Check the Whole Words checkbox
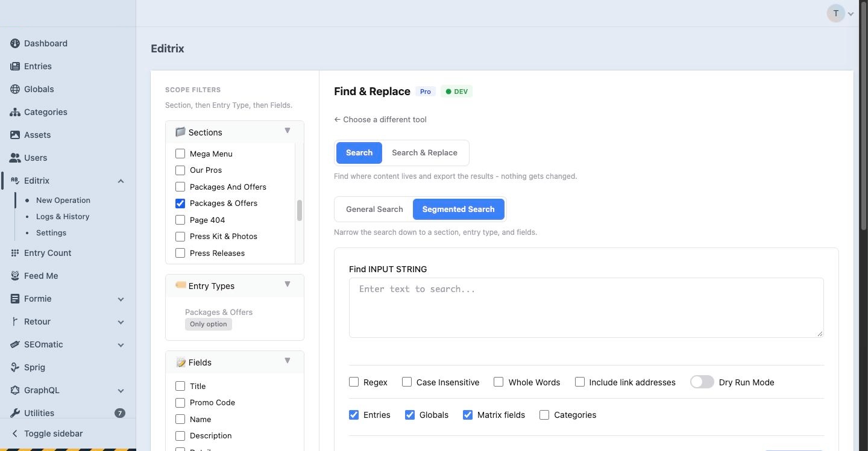 point(498,382)
